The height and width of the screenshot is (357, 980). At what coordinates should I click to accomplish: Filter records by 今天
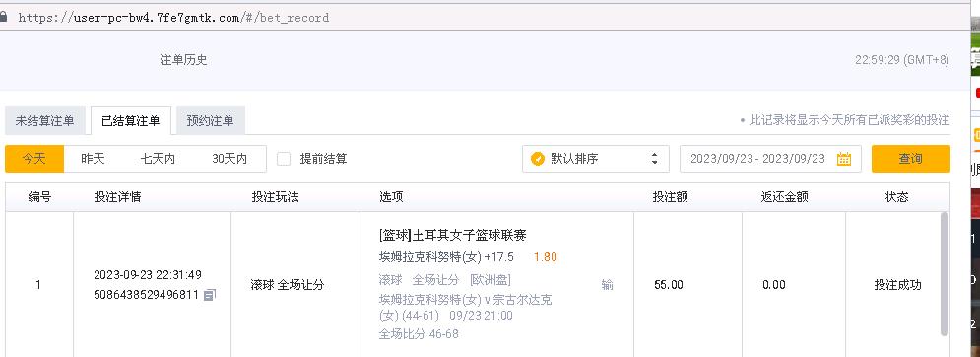click(34, 159)
